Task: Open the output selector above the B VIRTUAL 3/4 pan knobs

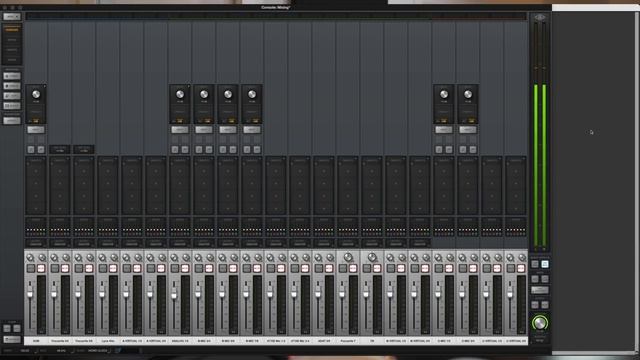Action: [420, 244]
